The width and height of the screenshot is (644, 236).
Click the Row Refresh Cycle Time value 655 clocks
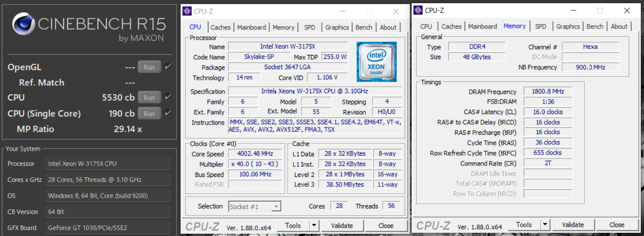point(547,153)
